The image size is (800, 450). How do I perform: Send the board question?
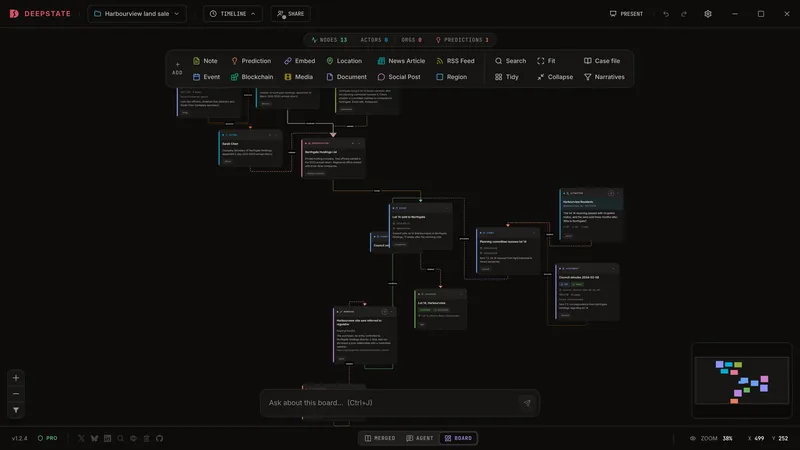tap(527, 403)
